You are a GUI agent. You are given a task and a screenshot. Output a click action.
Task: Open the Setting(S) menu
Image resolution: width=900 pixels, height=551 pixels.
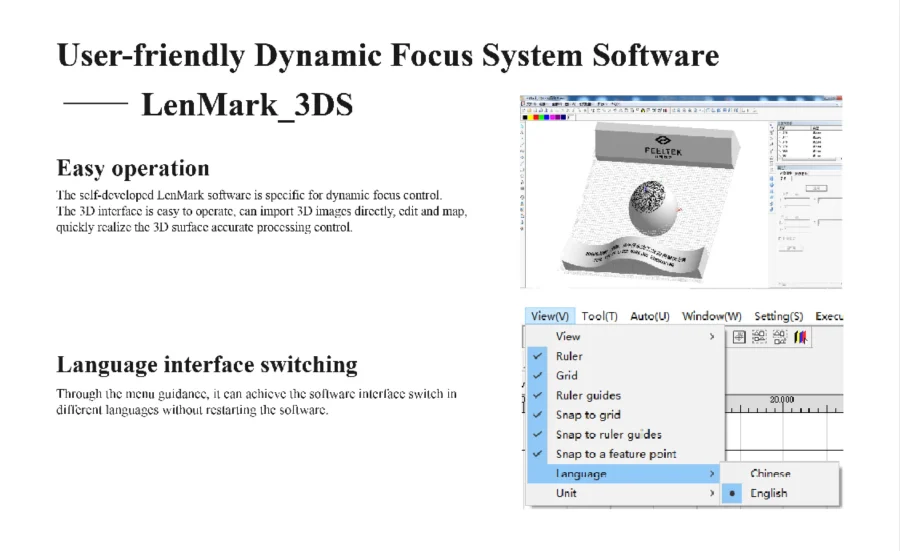778,316
